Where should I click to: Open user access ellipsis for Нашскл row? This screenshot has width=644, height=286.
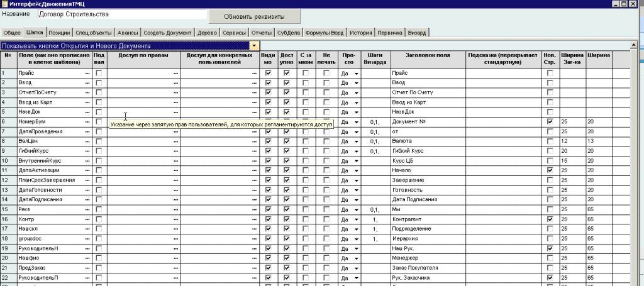pyautogui.click(x=255, y=229)
